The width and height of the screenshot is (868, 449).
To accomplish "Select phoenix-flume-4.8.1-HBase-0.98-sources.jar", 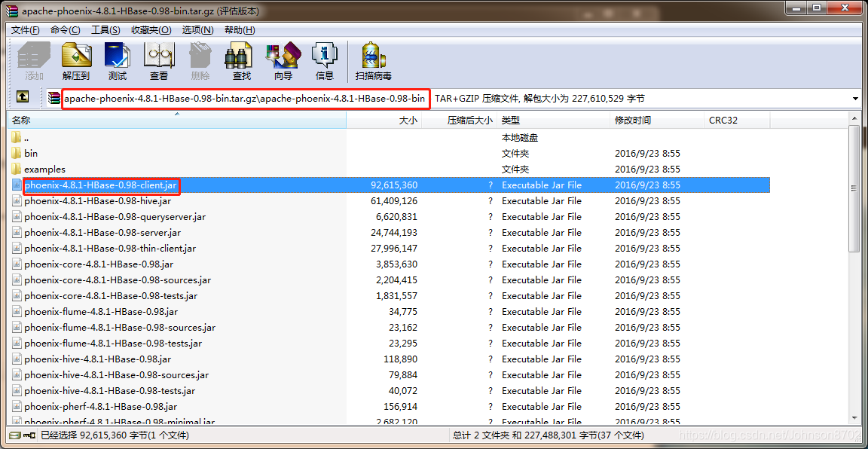I will click(120, 327).
